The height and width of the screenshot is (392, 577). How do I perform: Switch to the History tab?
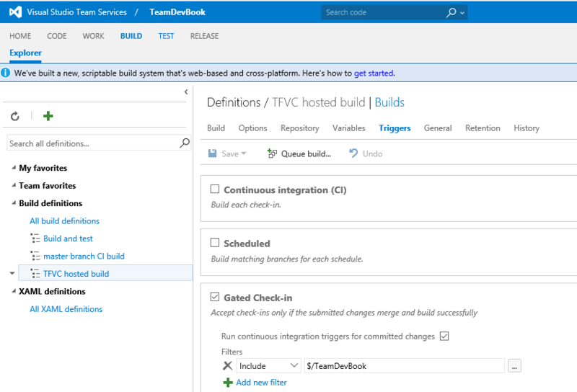(x=527, y=128)
